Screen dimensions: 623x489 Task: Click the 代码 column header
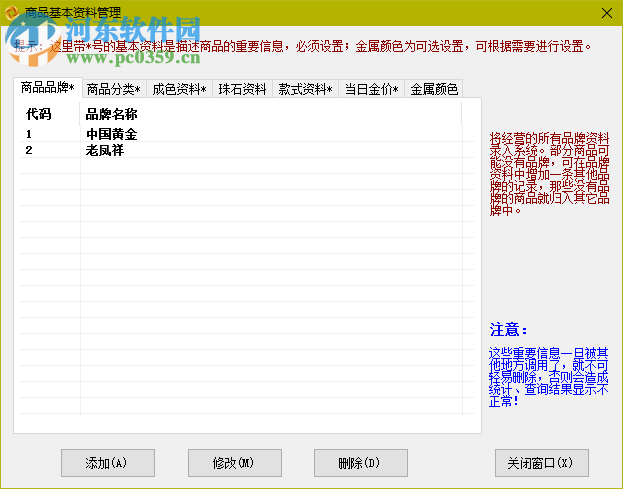point(50,114)
